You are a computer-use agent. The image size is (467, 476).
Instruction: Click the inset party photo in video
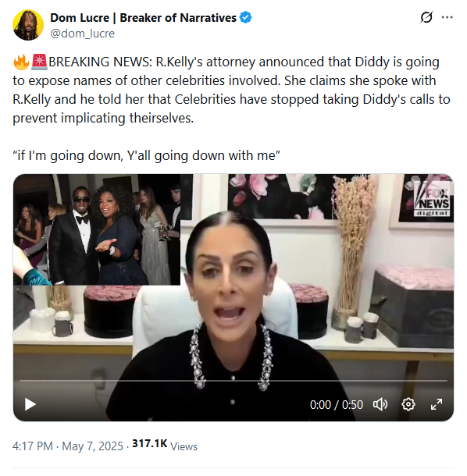click(x=97, y=229)
